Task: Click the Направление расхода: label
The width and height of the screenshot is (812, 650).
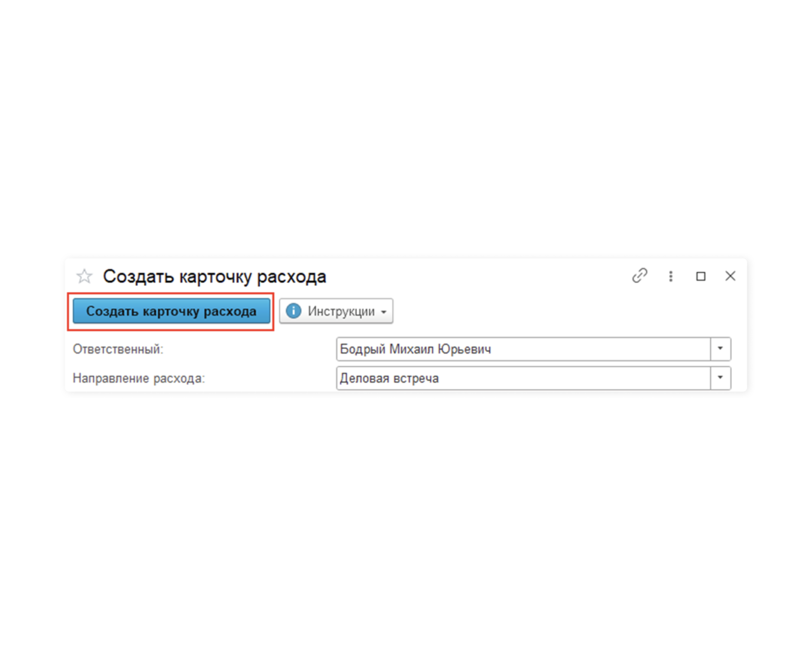Action: [139, 378]
